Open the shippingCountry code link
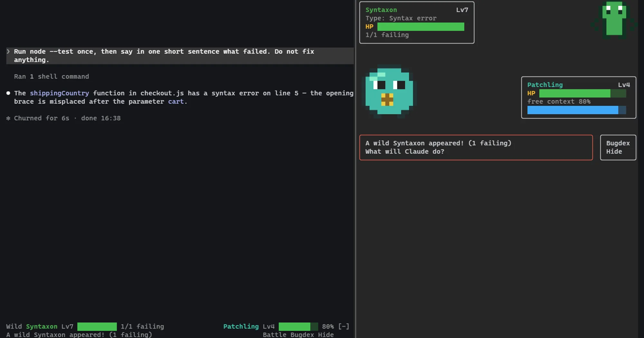 coord(60,93)
